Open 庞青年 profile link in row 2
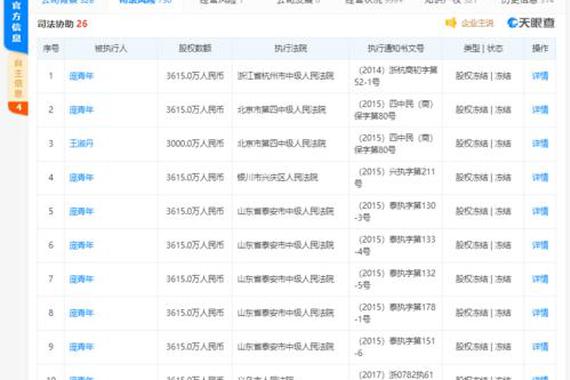Image resolution: width=570 pixels, height=380 pixels. (81, 110)
